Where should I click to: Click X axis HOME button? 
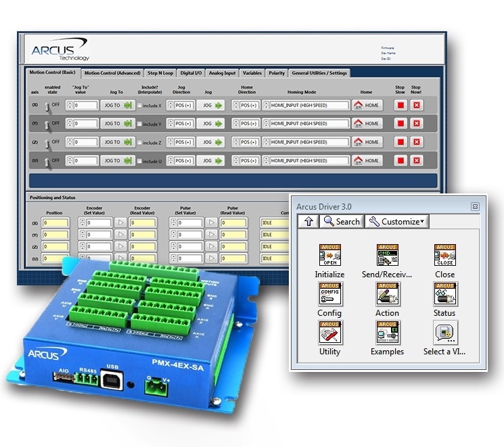click(x=367, y=105)
